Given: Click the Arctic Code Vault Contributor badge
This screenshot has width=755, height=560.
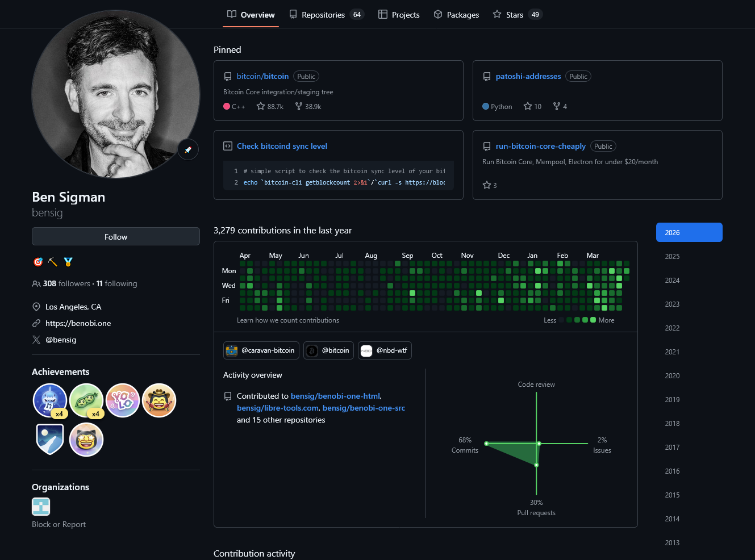Looking at the screenshot, I should click(x=50, y=439).
